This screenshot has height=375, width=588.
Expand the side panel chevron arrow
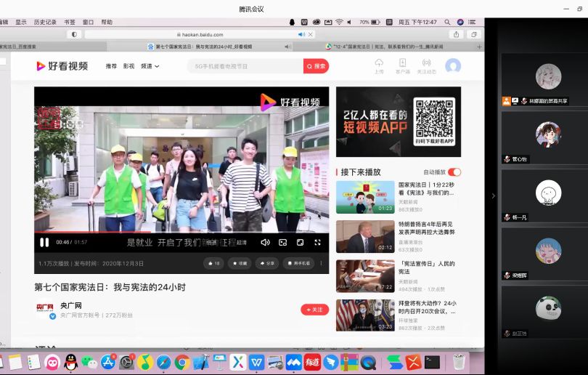coord(493,195)
